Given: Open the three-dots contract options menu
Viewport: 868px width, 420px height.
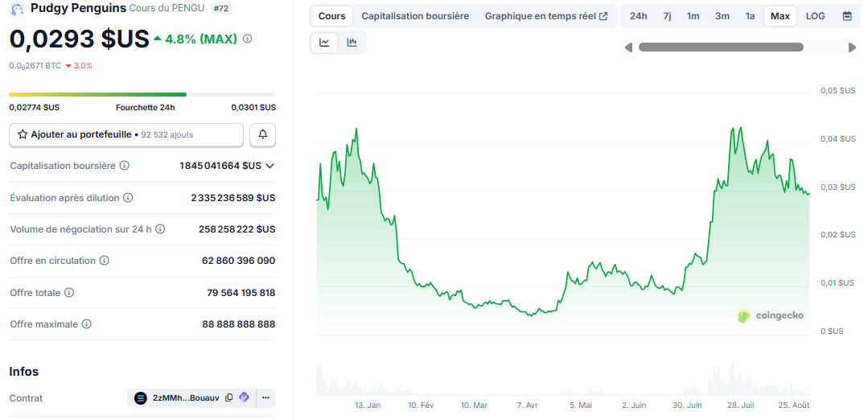Looking at the screenshot, I should tap(265, 397).
